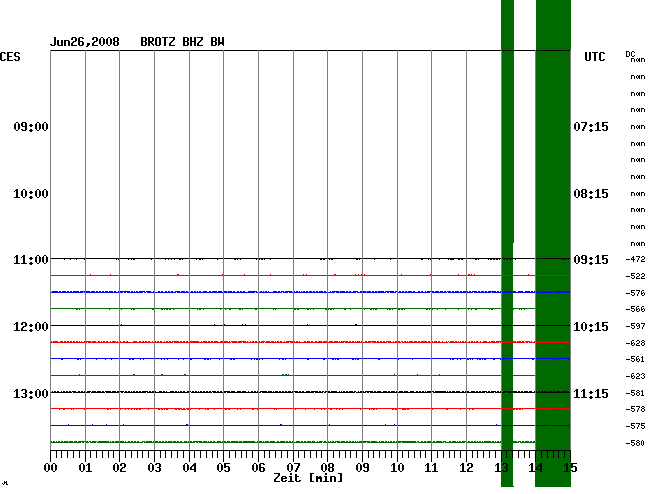Select minute 00 on the bottom axis
Screen dimensions: 650x494
pos(51,468)
